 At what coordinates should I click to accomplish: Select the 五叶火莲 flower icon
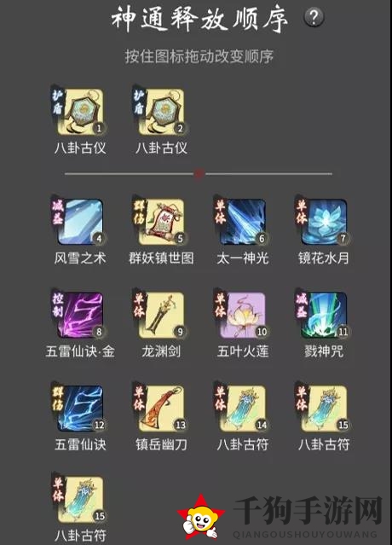click(242, 316)
